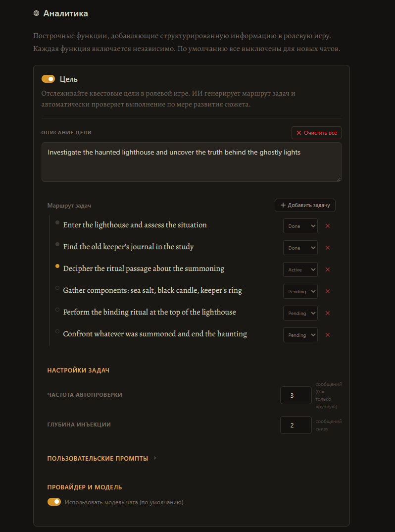This screenshot has height=532, width=395.
Task: Click the Описание цели text area
Action: tap(191, 162)
